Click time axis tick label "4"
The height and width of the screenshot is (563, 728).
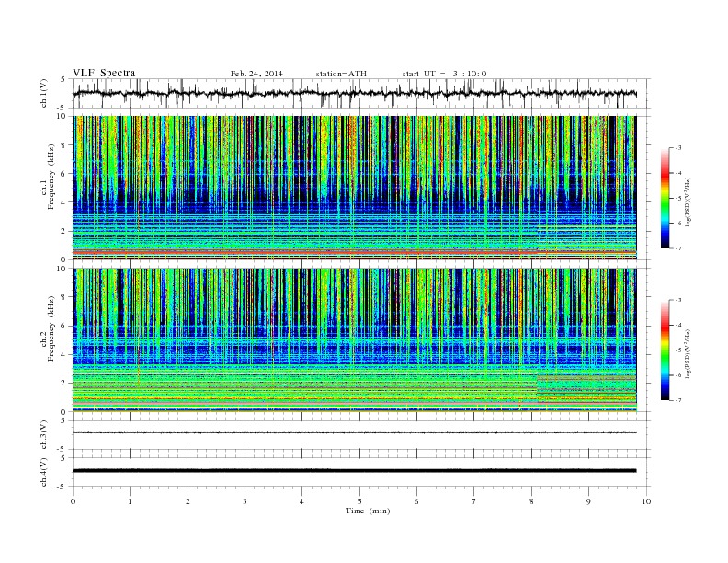point(302,501)
